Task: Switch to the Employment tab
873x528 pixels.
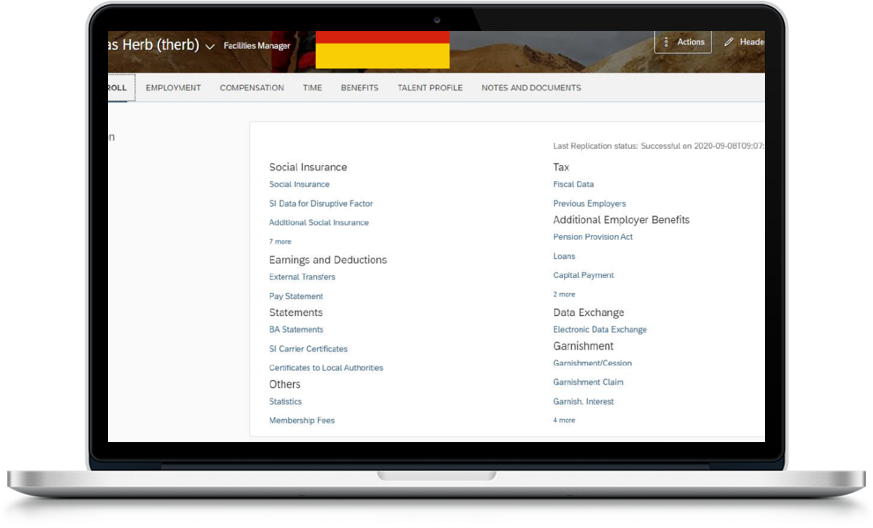Action: pyautogui.click(x=173, y=88)
